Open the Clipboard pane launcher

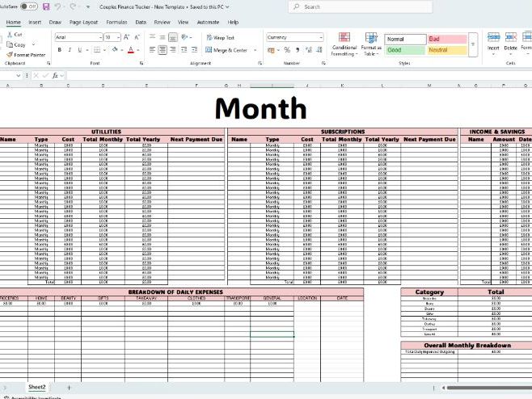tap(49, 63)
